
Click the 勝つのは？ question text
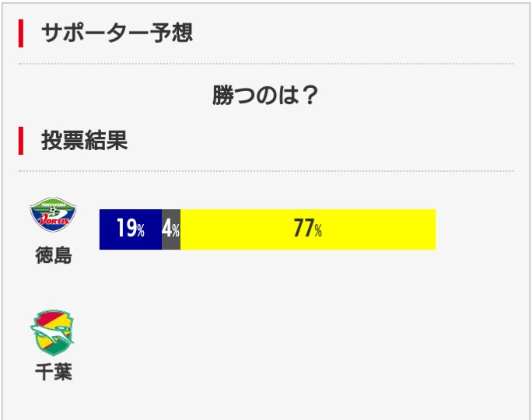click(266, 96)
